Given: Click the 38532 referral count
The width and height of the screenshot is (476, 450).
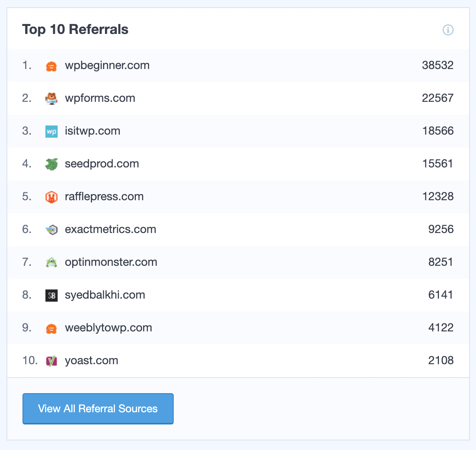Looking at the screenshot, I should click(437, 66).
